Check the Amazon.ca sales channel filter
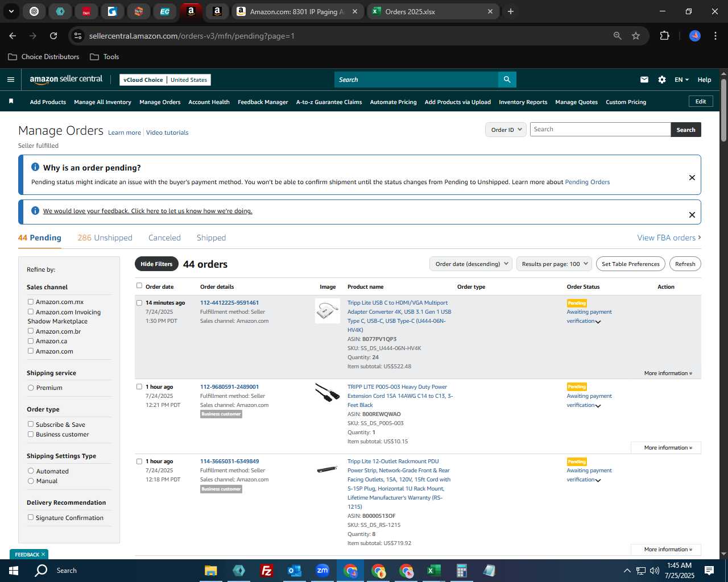The width and height of the screenshot is (728, 582). pyautogui.click(x=31, y=340)
